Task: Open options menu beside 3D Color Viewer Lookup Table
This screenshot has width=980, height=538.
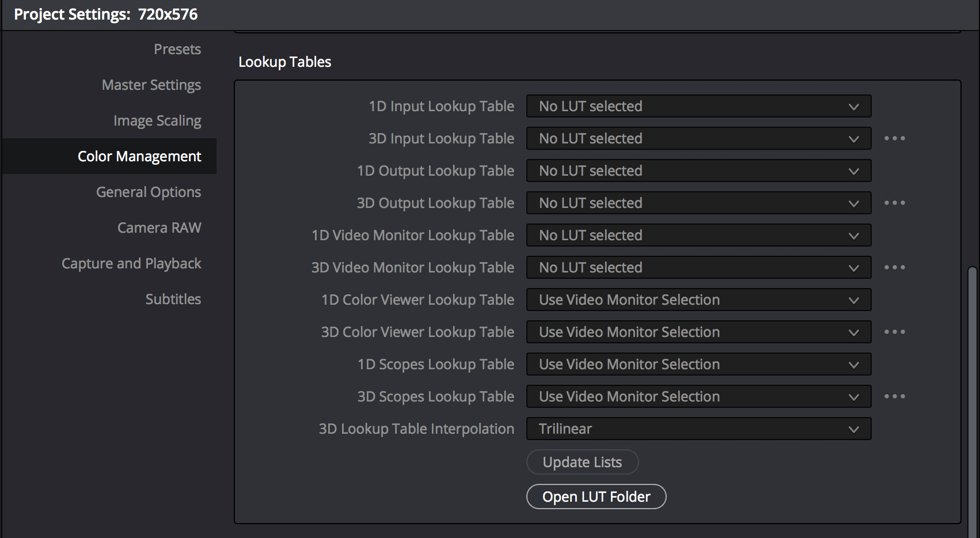Action: click(x=894, y=332)
